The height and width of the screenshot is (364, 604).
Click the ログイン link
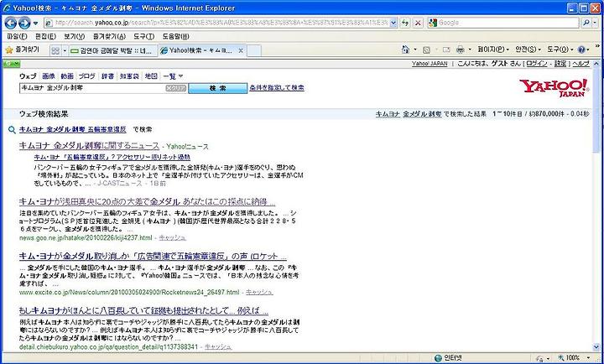536,64
